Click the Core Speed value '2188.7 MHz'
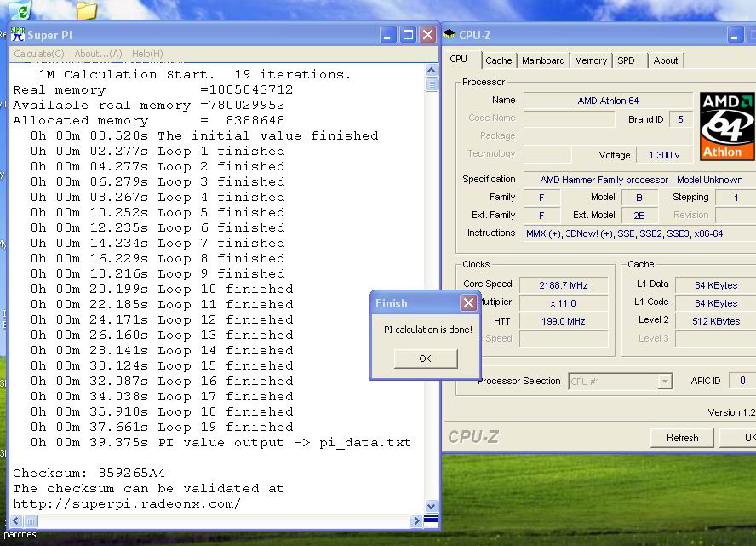The image size is (756, 546). (x=563, y=285)
